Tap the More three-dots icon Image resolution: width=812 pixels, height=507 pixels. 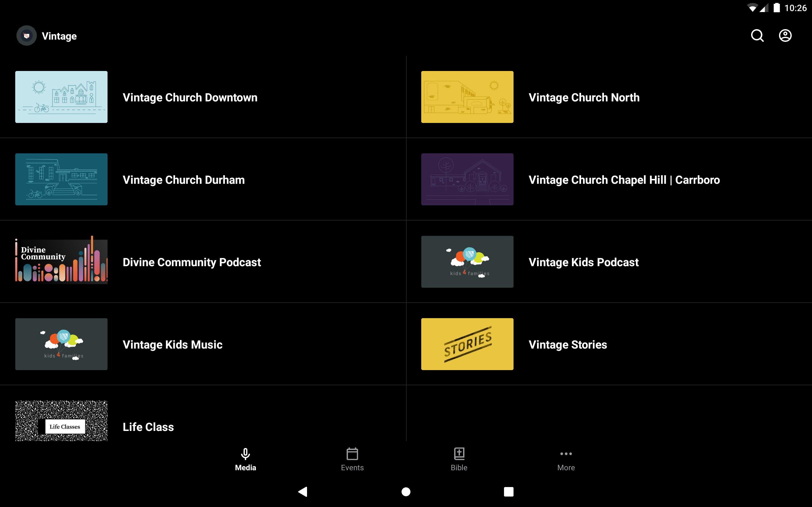566,454
